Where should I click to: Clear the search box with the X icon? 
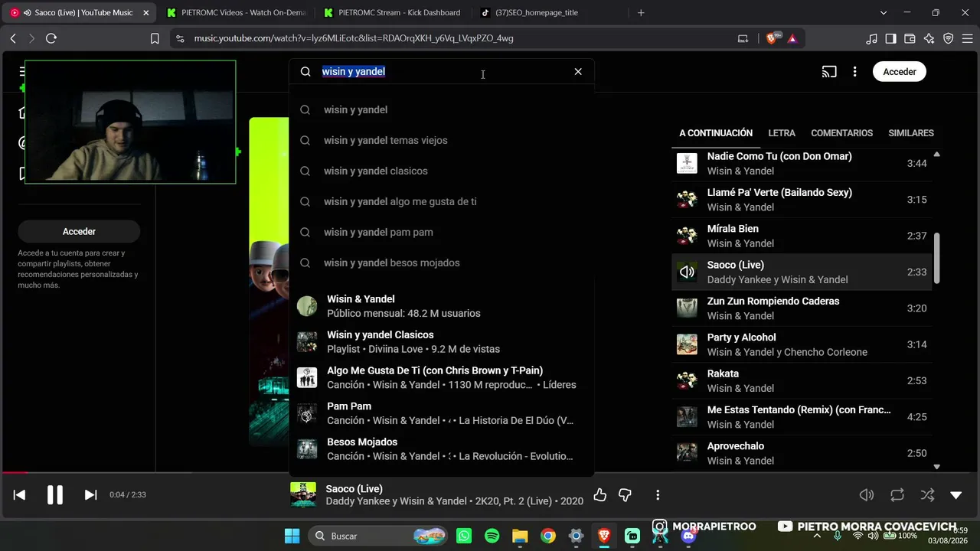[x=578, y=71]
